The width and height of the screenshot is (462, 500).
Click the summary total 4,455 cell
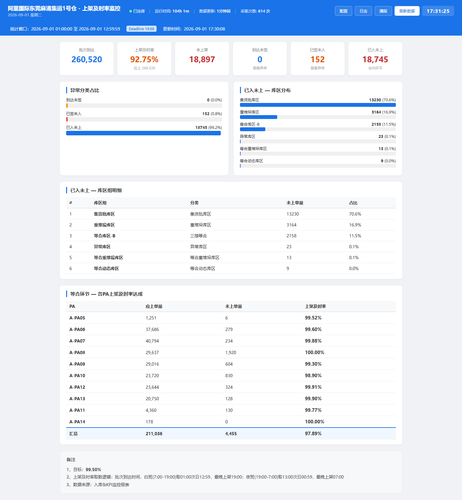(x=231, y=434)
